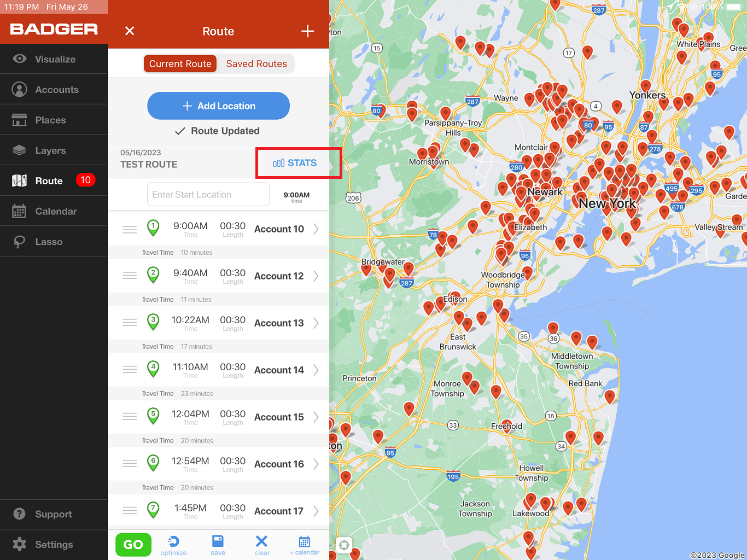747x560 pixels.
Task: Click the Newark map label
Action: tap(545, 192)
